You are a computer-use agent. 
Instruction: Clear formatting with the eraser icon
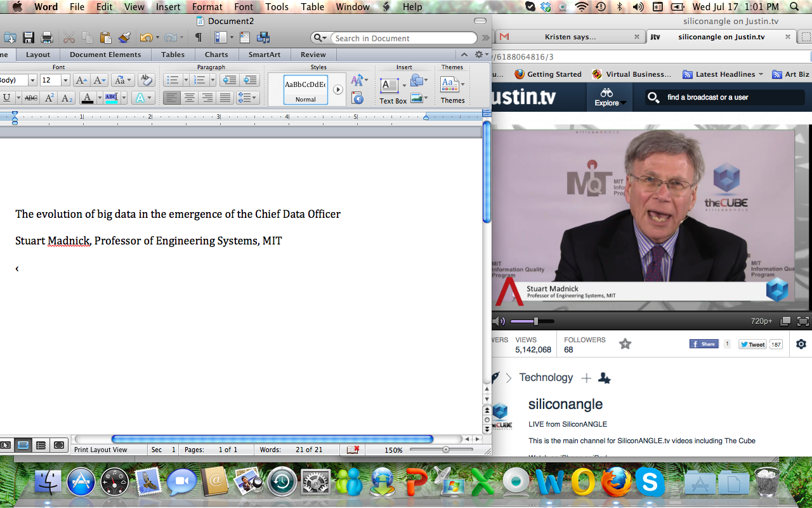pyautogui.click(x=146, y=80)
